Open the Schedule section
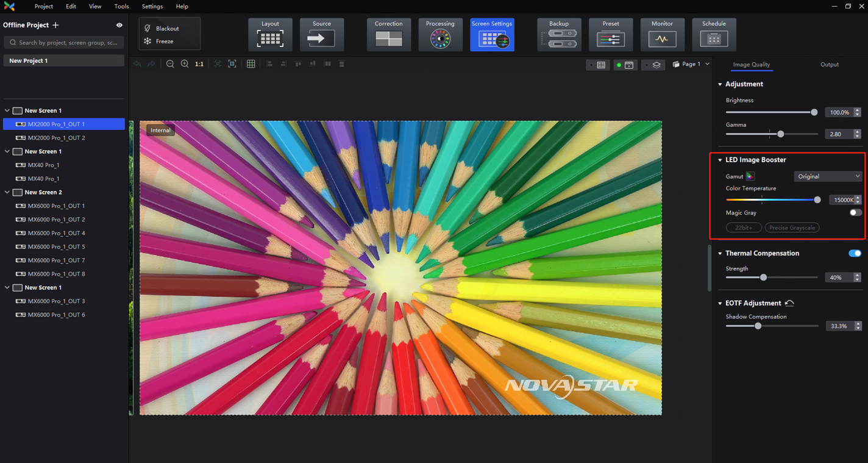 point(714,34)
